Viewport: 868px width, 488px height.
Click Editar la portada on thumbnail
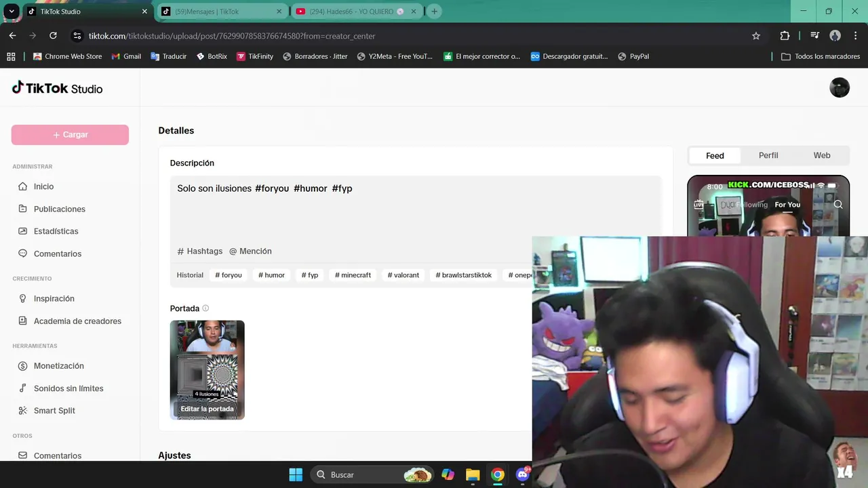point(207,409)
